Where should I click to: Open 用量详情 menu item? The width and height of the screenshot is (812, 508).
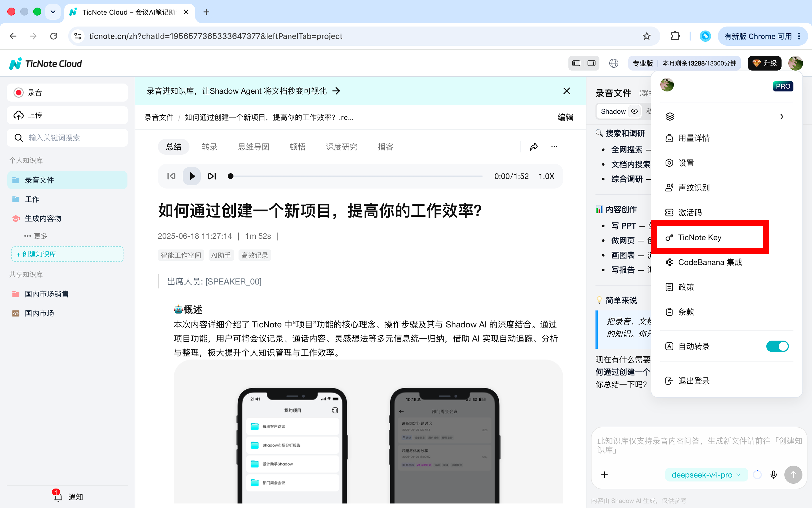pos(726,138)
